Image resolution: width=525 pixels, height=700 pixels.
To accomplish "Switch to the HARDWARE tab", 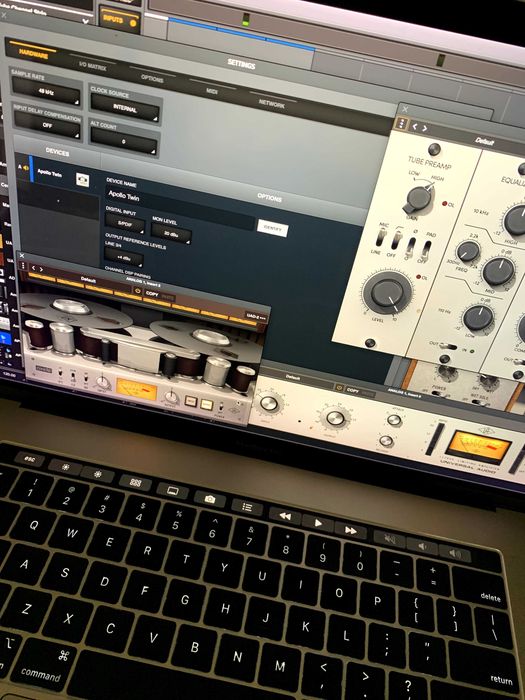I will point(33,55).
